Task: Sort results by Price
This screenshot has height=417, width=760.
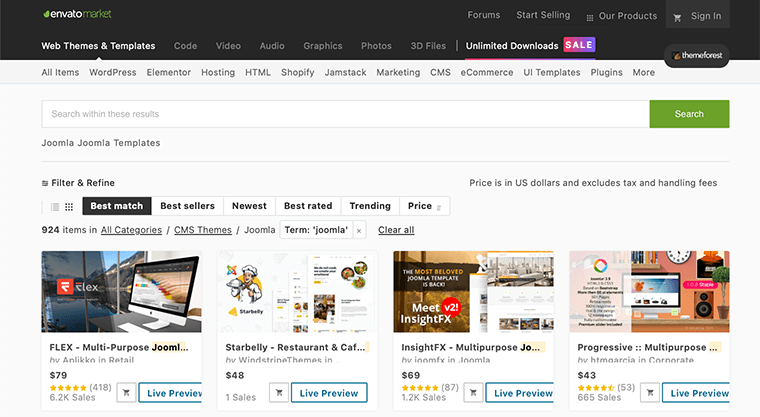Action: (425, 206)
